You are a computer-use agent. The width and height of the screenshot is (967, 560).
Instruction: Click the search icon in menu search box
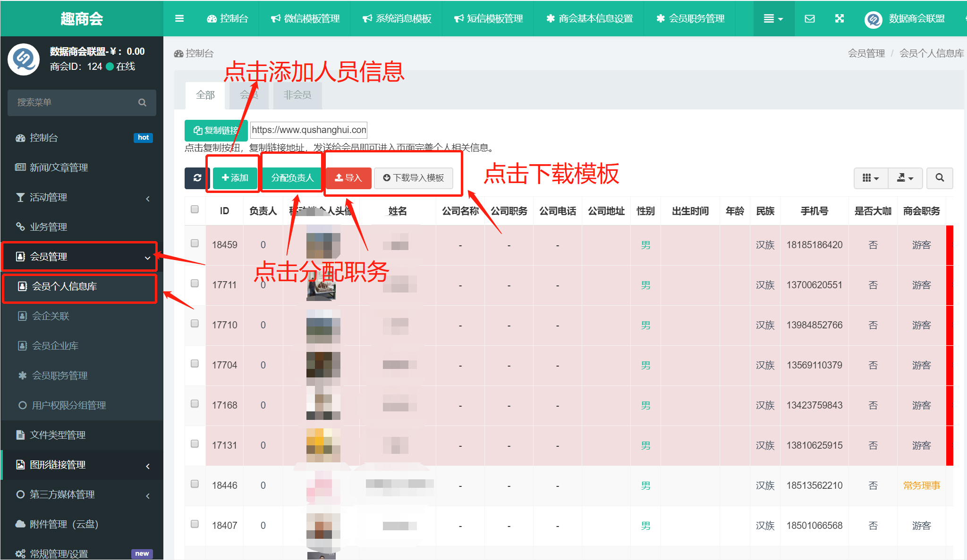(142, 102)
